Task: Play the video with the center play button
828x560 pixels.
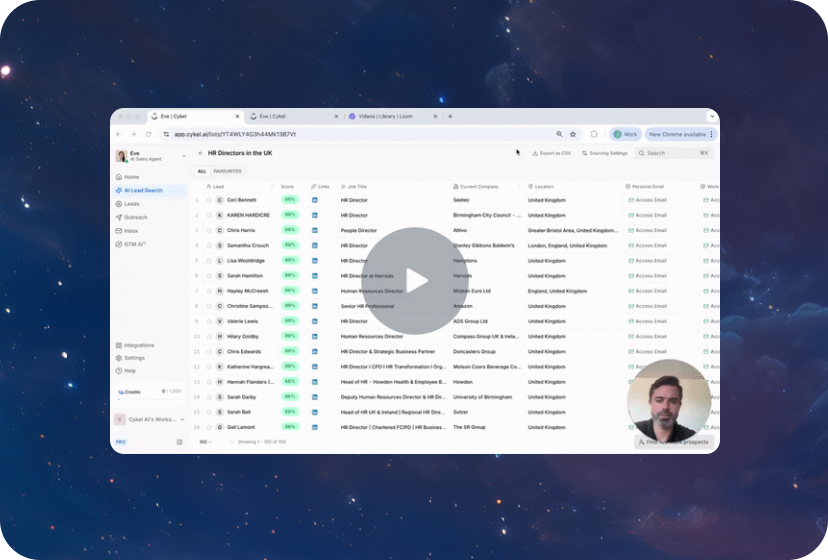Action: click(414, 281)
